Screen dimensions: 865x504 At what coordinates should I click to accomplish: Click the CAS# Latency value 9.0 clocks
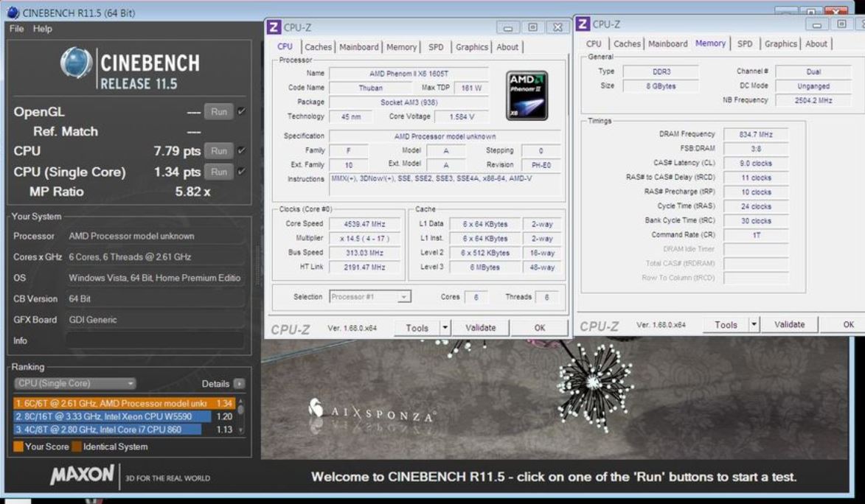click(756, 164)
